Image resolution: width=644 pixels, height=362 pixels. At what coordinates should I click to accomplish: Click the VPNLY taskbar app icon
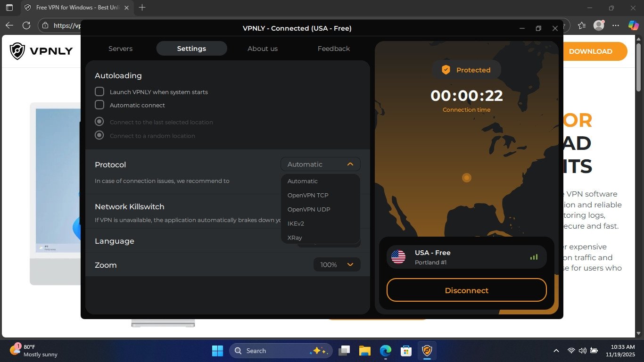point(427,351)
